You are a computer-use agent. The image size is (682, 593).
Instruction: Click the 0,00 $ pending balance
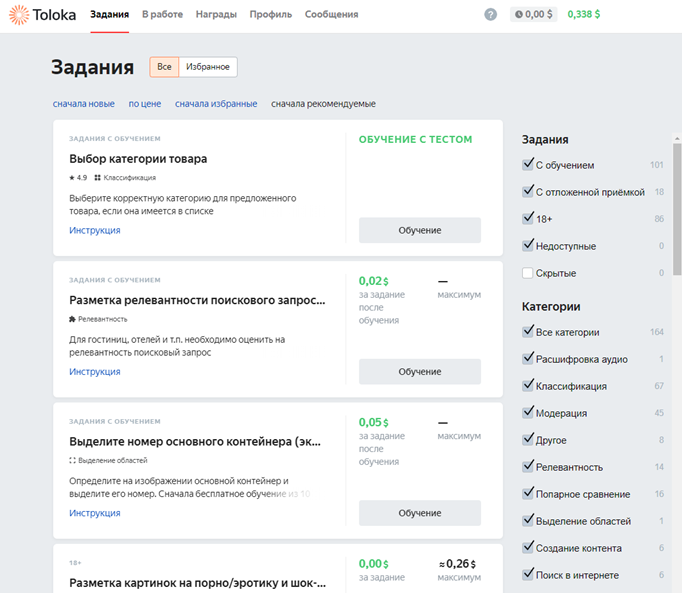click(x=534, y=14)
